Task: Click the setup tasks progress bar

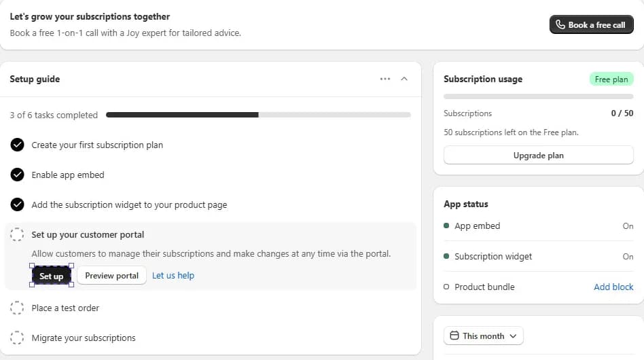Action: click(x=258, y=115)
